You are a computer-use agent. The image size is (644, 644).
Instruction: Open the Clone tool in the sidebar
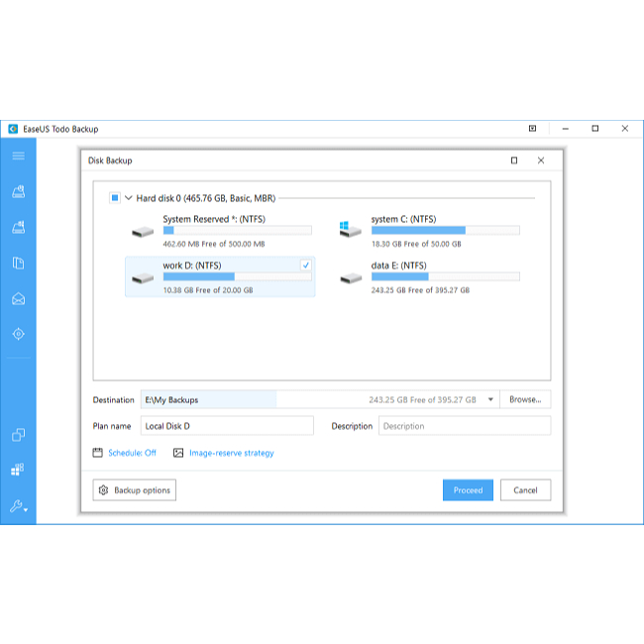click(18, 435)
